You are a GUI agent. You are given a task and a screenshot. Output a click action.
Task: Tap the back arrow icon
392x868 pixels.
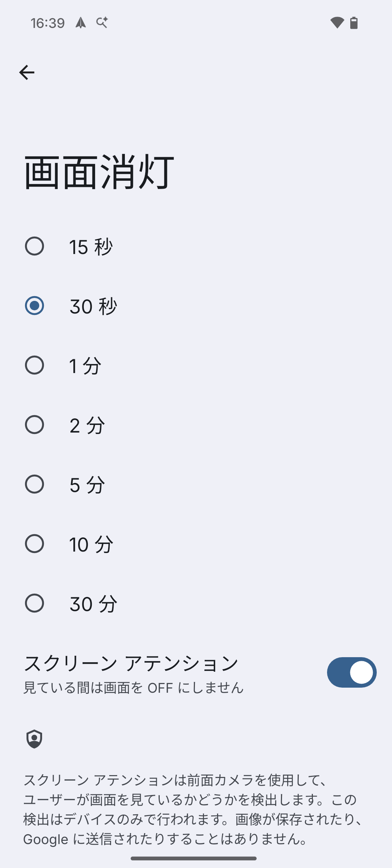click(27, 73)
